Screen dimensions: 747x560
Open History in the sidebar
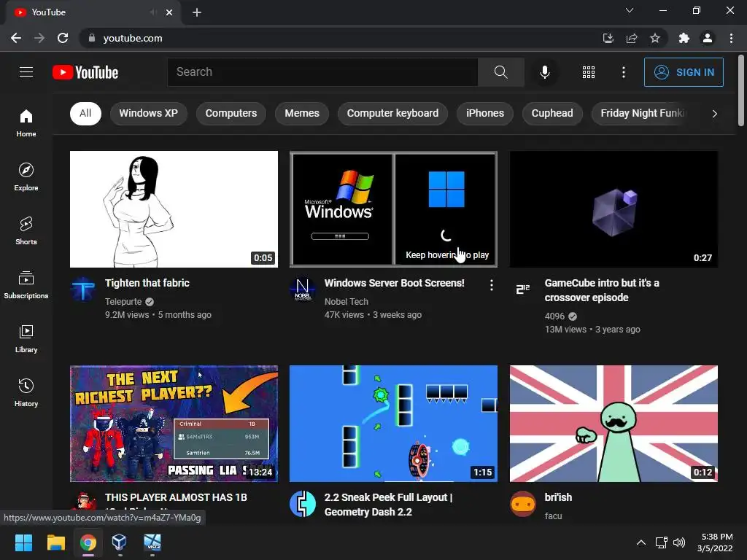coord(26,392)
